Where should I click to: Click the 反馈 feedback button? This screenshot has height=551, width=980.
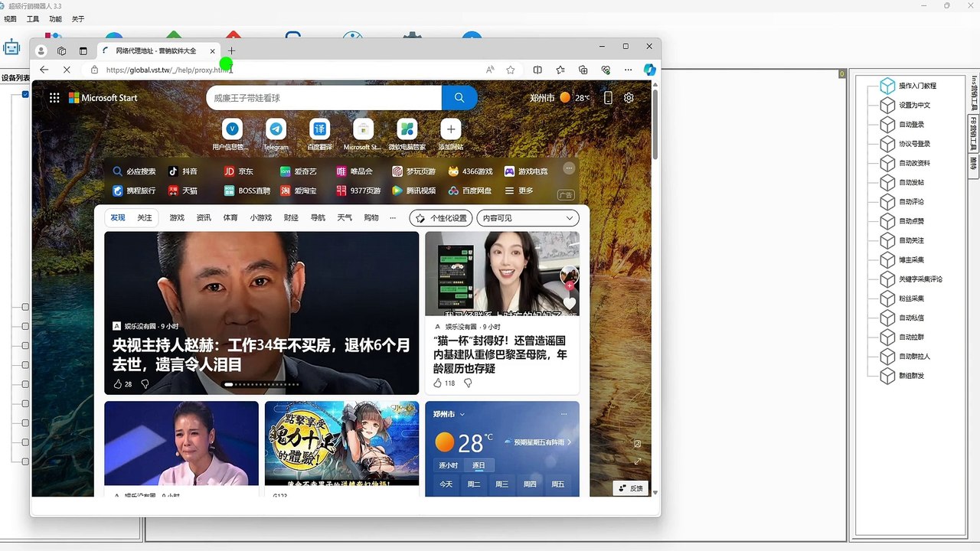coord(630,488)
